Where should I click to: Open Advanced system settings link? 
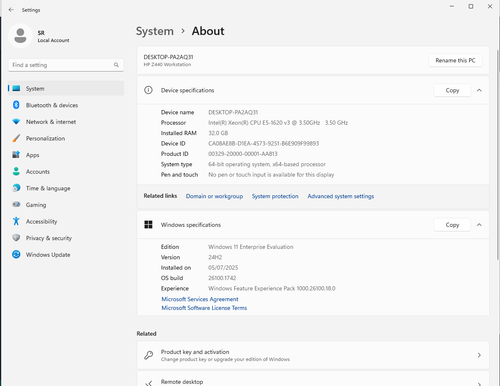click(x=341, y=196)
